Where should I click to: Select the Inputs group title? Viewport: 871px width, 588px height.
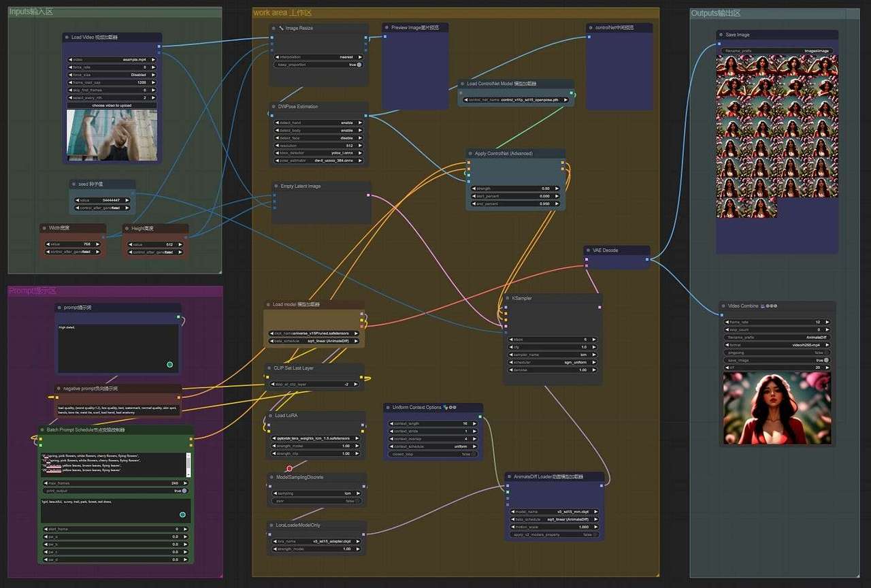[31, 12]
